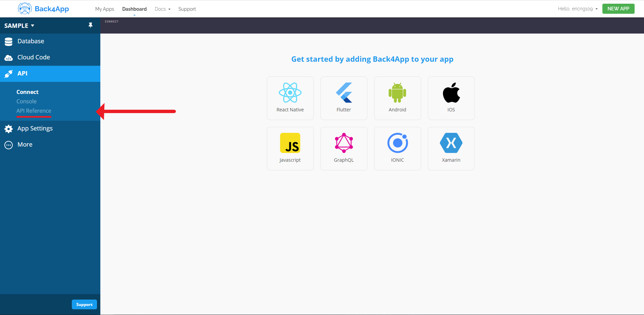Open the API Reference link
The height and width of the screenshot is (315, 644).
[34, 111]
